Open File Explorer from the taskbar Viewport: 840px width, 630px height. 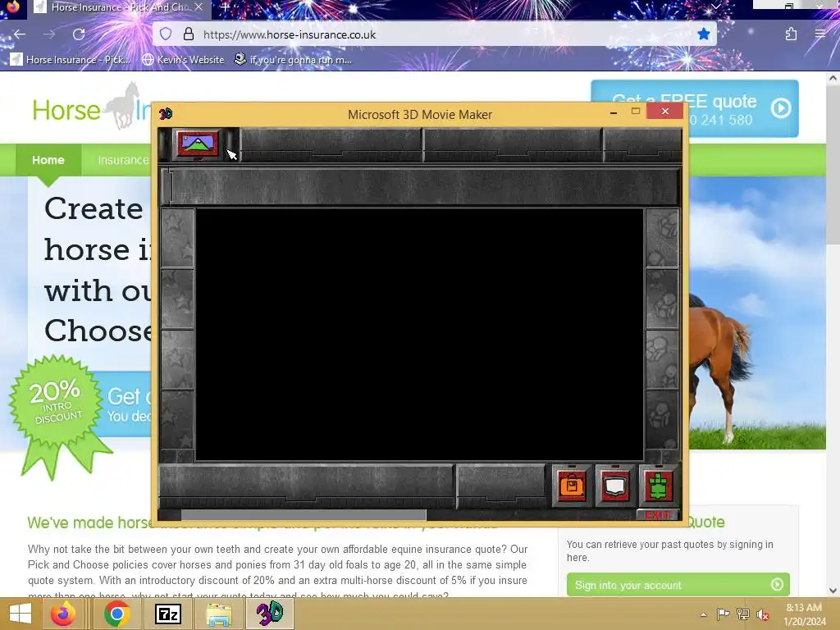[x=219, y=614]
